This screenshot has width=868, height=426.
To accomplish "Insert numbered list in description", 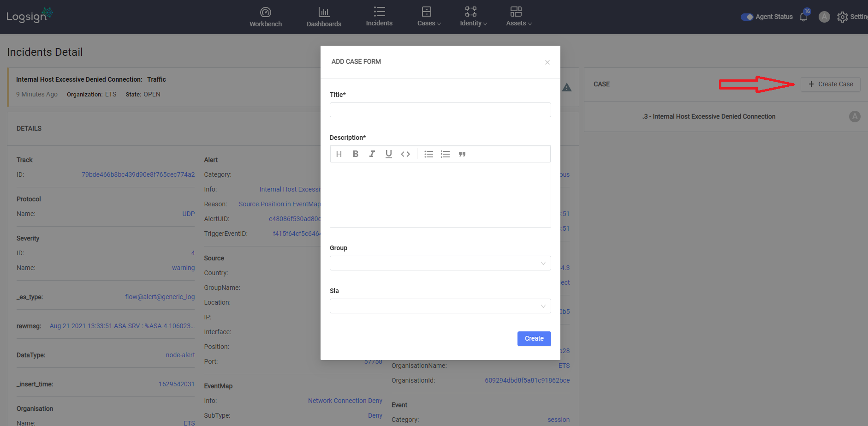I will [x=445, y=154].
